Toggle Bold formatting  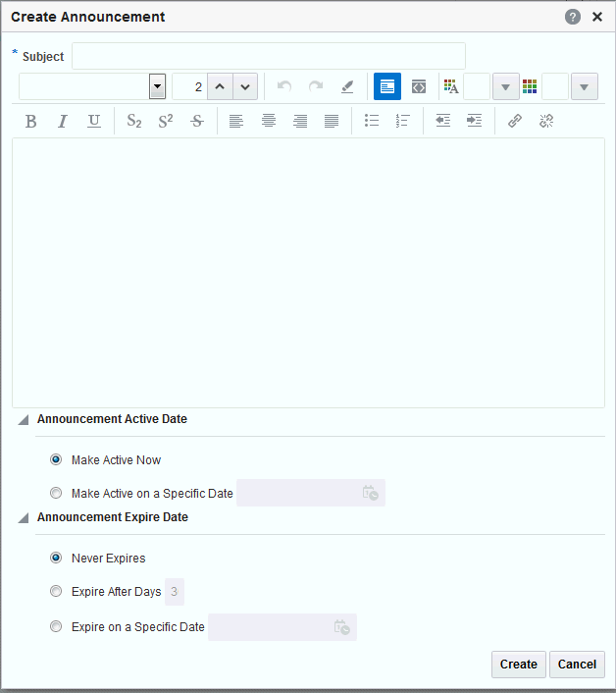coord(31,121)
